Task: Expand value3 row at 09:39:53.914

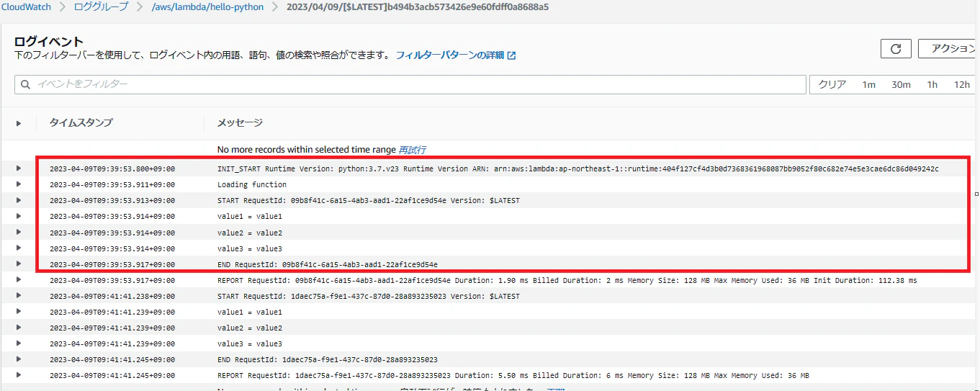Action: pyautogui.click(x=19, y=248)
